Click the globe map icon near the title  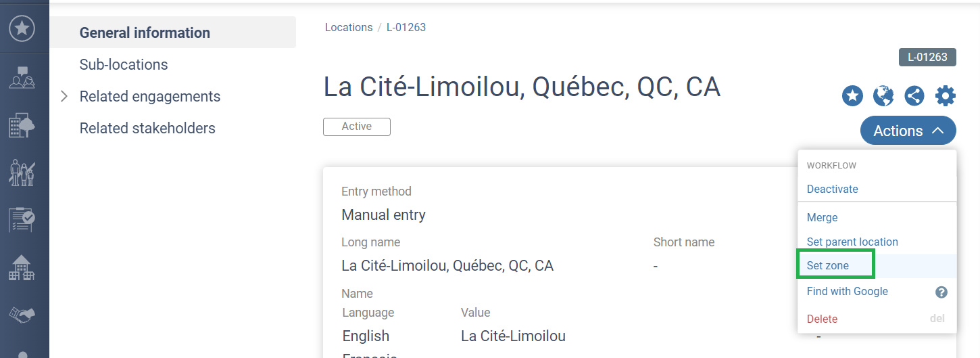coord(883,96)
